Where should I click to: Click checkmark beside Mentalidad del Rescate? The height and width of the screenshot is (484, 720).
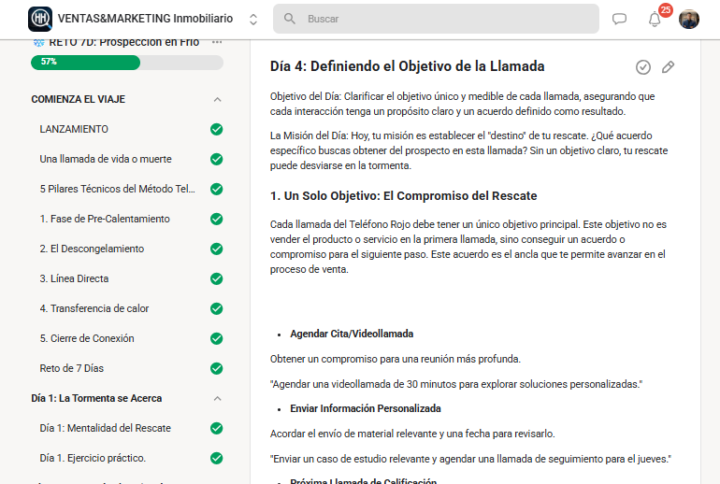point(217,428)
